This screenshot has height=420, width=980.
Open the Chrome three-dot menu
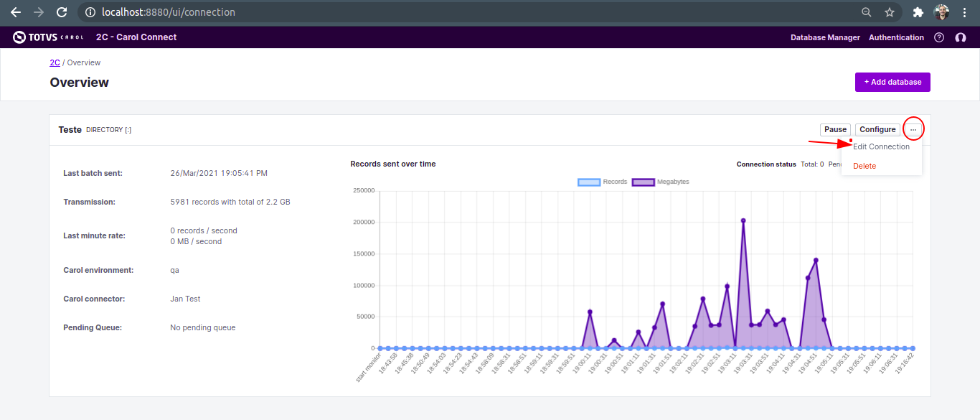(965, 12)
